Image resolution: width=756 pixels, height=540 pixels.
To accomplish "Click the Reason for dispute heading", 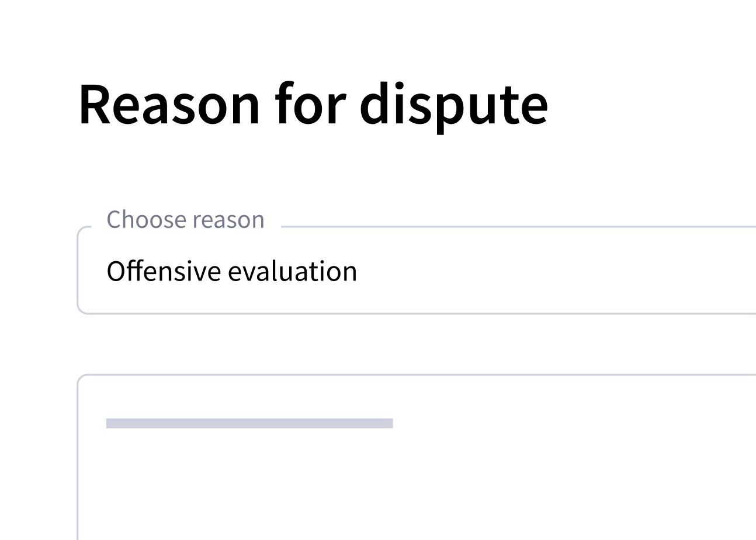I will [313, 105].
